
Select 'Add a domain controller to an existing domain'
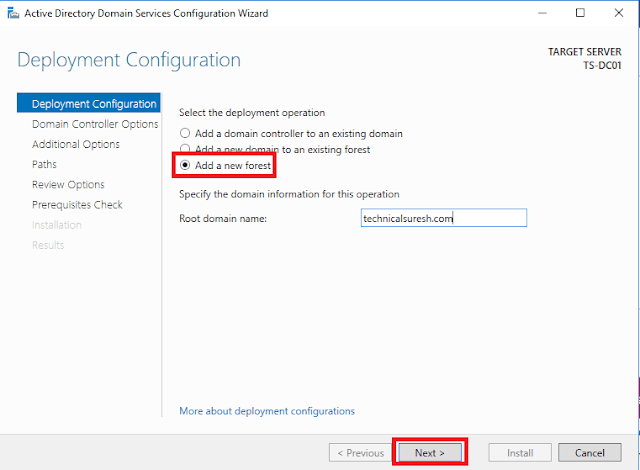pos(184,133)
